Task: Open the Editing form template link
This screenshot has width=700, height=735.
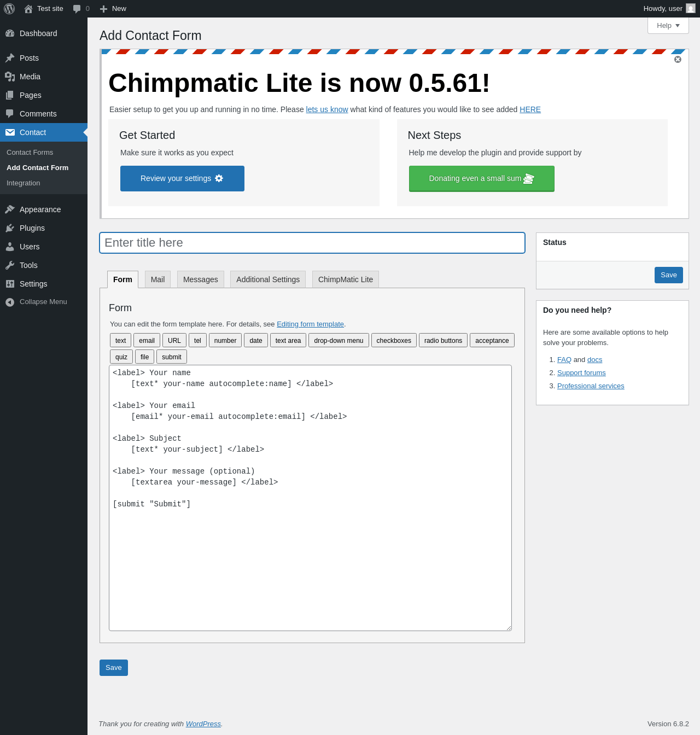Action: click(x=310, y=324)
